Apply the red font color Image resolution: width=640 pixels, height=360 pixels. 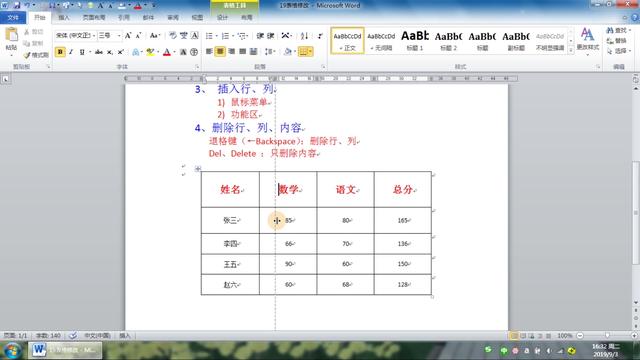point(167,52)
